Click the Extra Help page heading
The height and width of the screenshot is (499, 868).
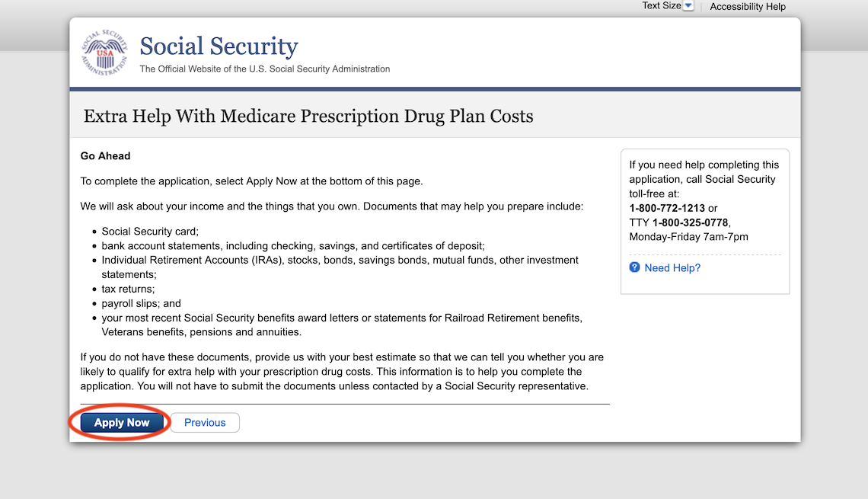[308, 116]
